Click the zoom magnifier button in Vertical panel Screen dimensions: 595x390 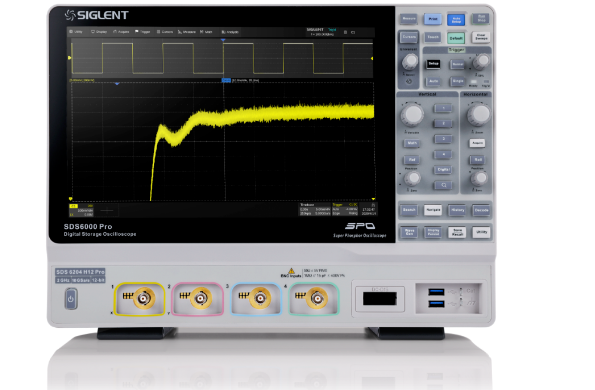coord(443,185)
